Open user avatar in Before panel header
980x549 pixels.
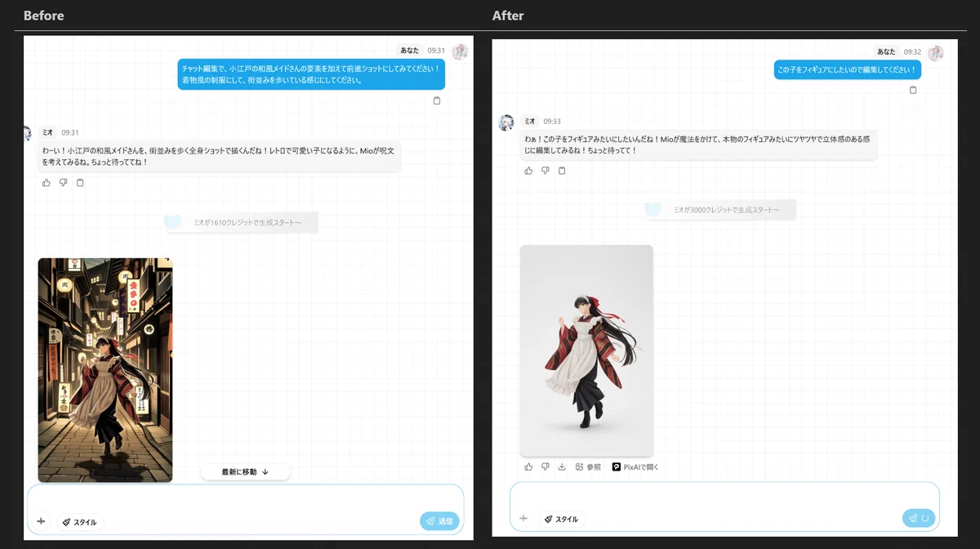pyautogui.click(x=460, y=51)
